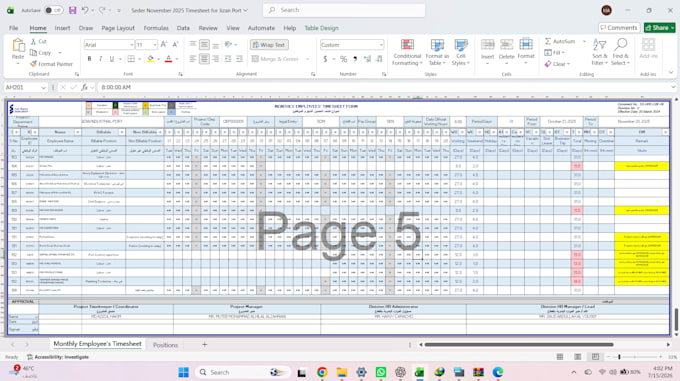Cut the selection with the scissors icon

coord(38,42)
